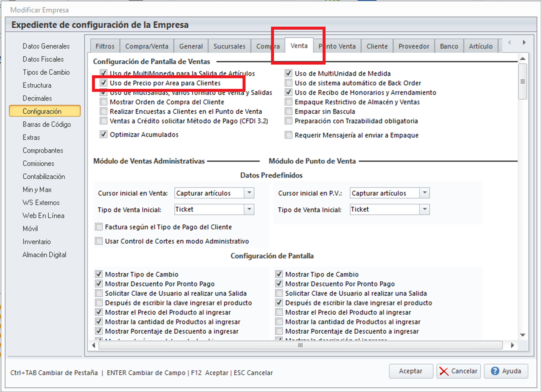This screenshot has height=392, width=541.
Task: Open the Filtros tab
Action: tap(105, 46)
